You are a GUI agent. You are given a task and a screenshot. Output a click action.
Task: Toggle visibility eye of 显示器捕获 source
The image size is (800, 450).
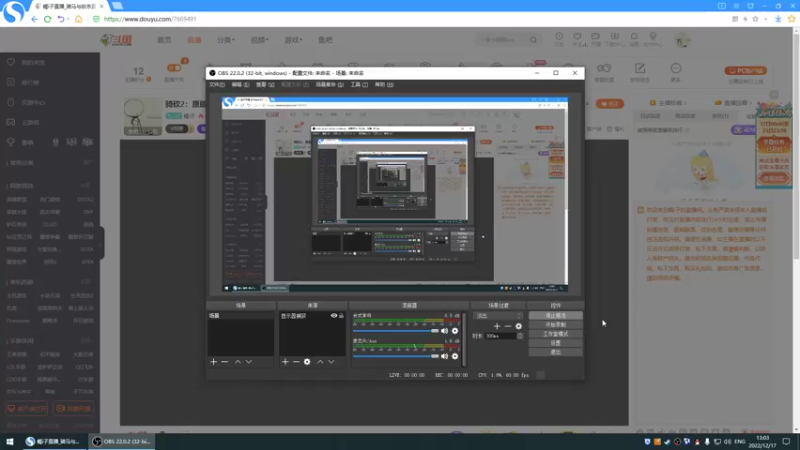(334, 316)
